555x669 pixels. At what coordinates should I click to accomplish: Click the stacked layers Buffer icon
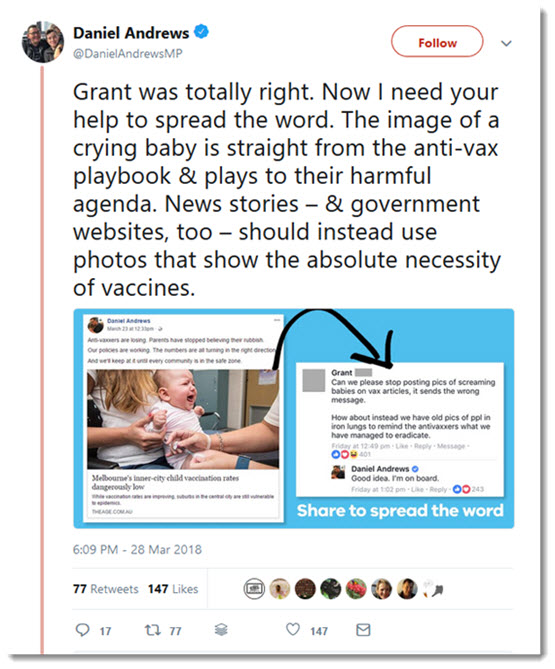coord(221,629)
